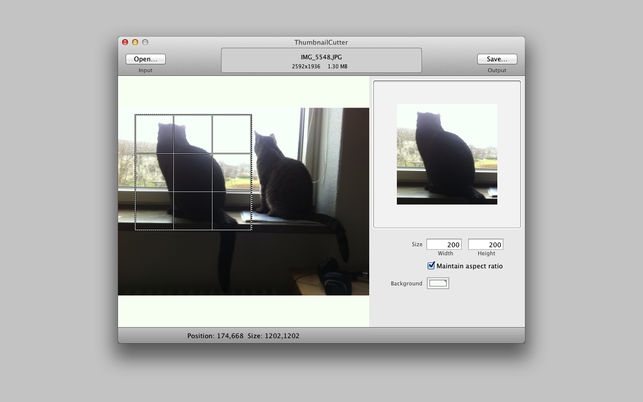Click the ThumbnailCutter window title
Screen dimensions: 643x402
(321, 42)
